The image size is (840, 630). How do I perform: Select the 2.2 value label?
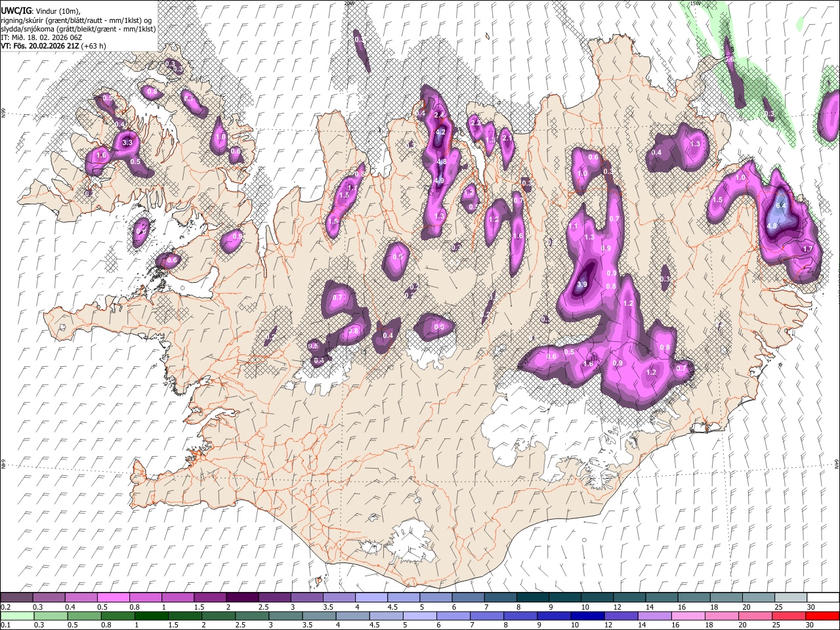(476, 123)
